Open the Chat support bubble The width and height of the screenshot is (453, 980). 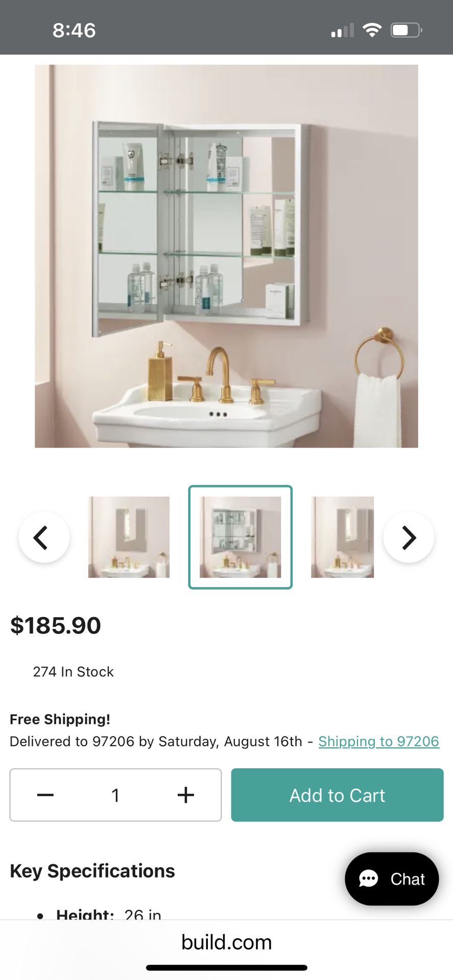point(392,879)
